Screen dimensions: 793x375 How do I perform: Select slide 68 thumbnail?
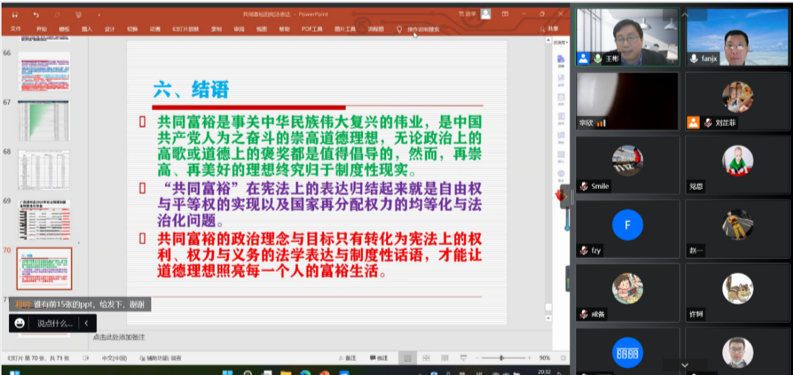[x=44, y=170]
